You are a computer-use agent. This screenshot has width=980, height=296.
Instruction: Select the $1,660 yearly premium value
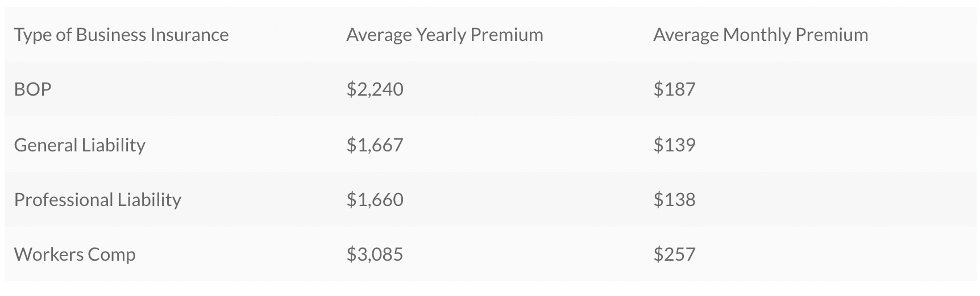tap(375, 200)
